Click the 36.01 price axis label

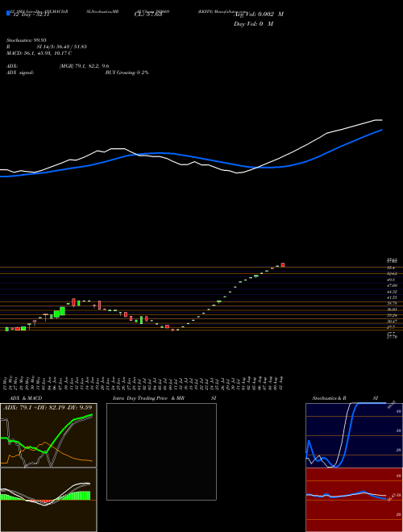pos(391,310)
